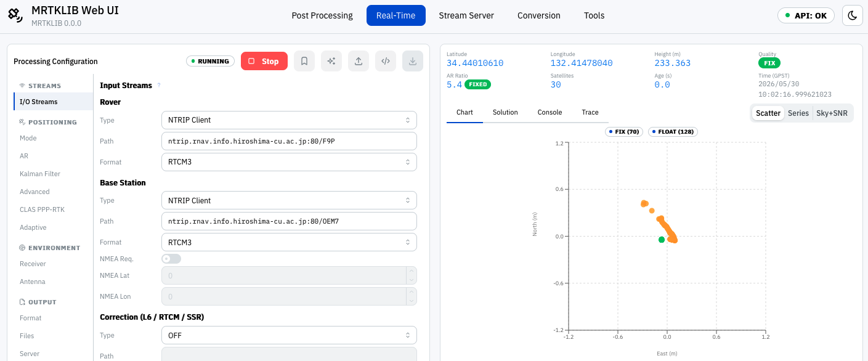Open the Rover Format dropdown
Viewport: 868px width, 361px height.
(289, 162)
